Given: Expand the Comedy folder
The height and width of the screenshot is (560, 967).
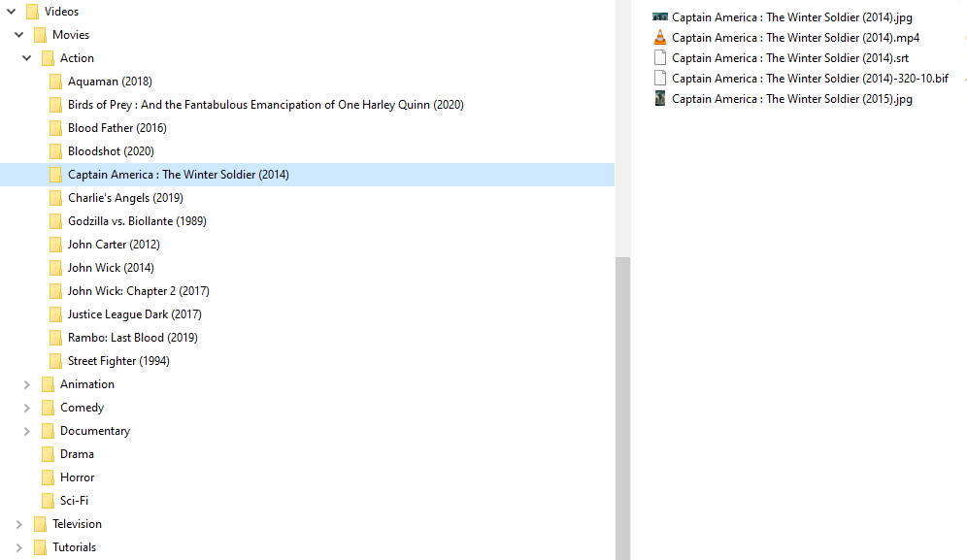Looking at the screenshot, I should (26, 408).
